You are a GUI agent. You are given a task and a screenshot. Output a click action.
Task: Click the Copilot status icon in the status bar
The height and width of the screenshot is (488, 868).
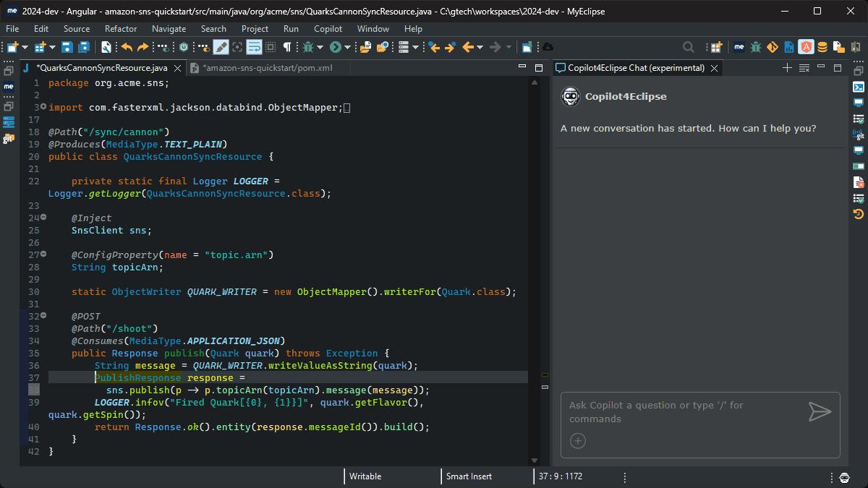(x=844, y=477)
